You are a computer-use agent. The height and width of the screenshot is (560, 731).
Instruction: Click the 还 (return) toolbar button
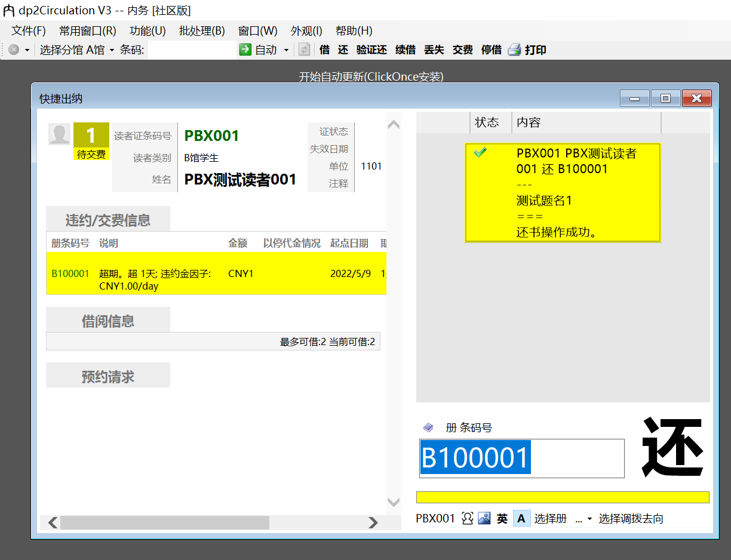(x=343, y=50)
